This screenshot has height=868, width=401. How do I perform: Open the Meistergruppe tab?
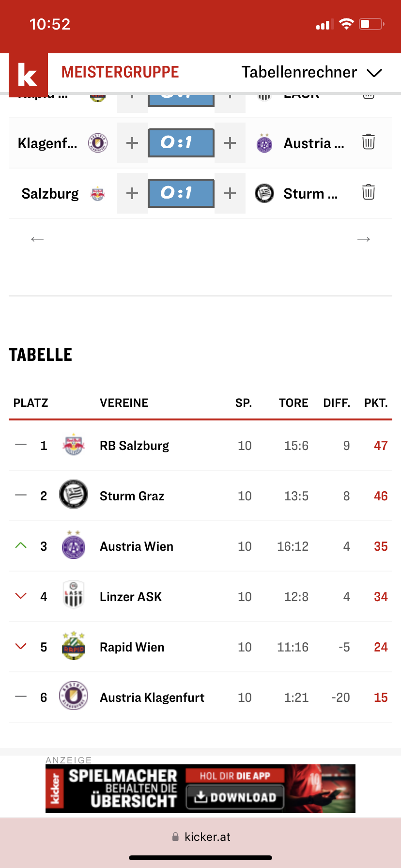(120, 72)
